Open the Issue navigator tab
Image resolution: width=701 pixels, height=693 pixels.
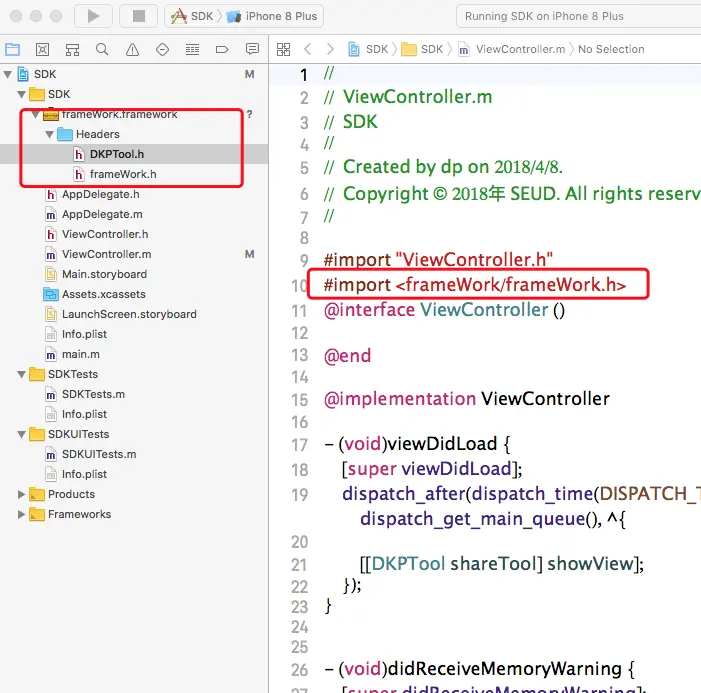(132, 49)
